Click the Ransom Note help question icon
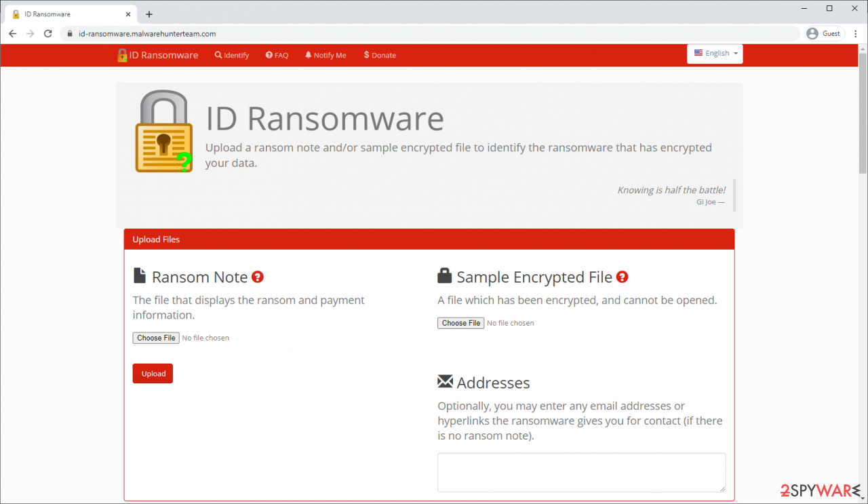 click(x=258, y=277)
